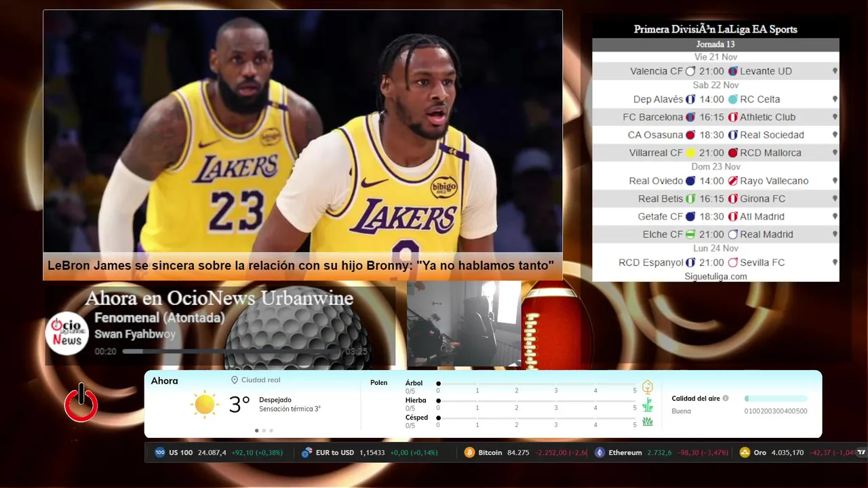
Task: Open venue pin for Real Oviedo match
Action: pos(835,181)
